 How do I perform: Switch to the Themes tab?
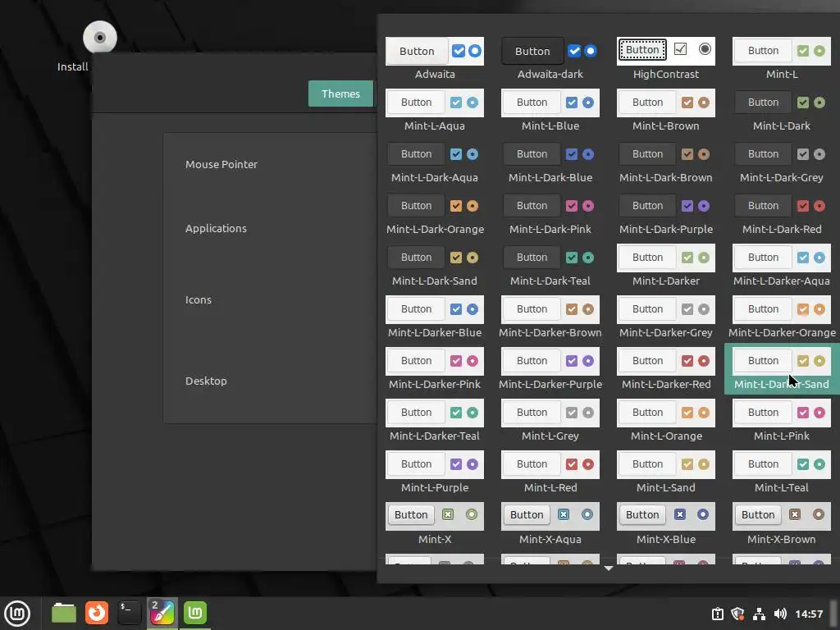point(340,94)
